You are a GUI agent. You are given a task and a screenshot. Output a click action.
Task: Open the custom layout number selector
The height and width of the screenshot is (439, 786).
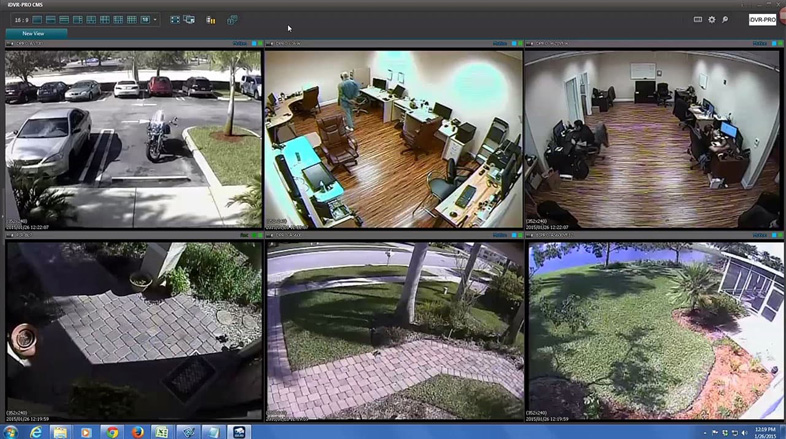[145, 19]
